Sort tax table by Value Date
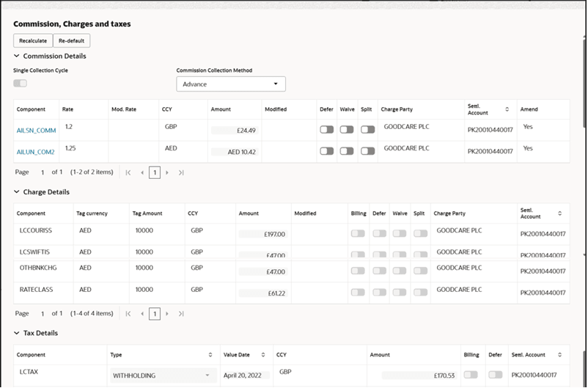The height and width of the screenshot is (388, 588). point(263,354)
